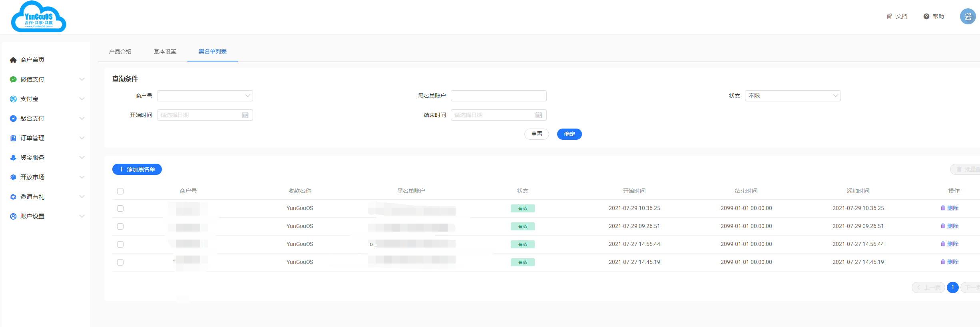This screenshot has height=327, width=980.
Task: Expand the 邀请有礼 menu chevron
Action: pos(82,197)
